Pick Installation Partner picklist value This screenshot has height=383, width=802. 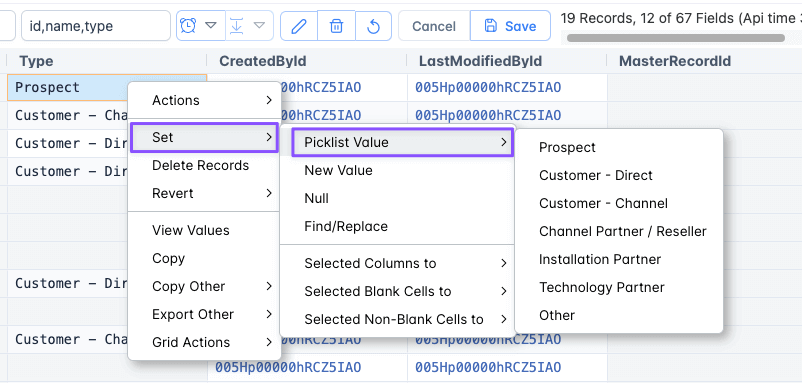(619, 259)
